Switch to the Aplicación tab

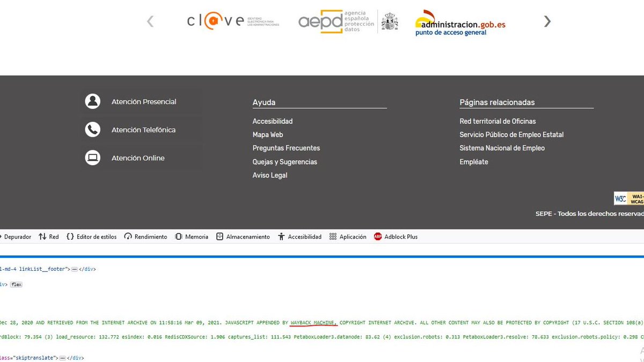tap(347, 237)
